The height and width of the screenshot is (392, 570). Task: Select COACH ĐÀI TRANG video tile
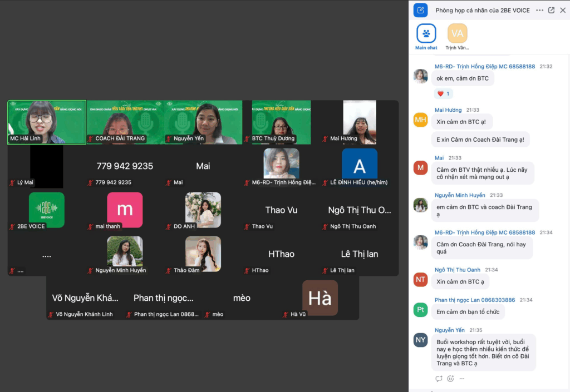(125, 122)
